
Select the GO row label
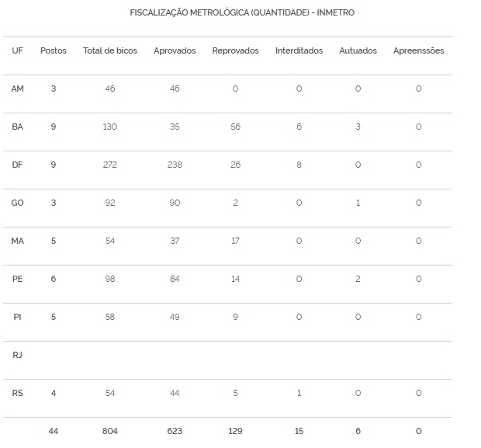pos(17,203)
